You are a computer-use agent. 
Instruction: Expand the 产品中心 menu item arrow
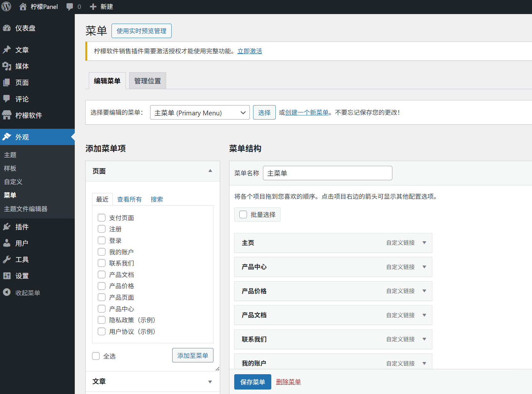[x=424, y=267]
